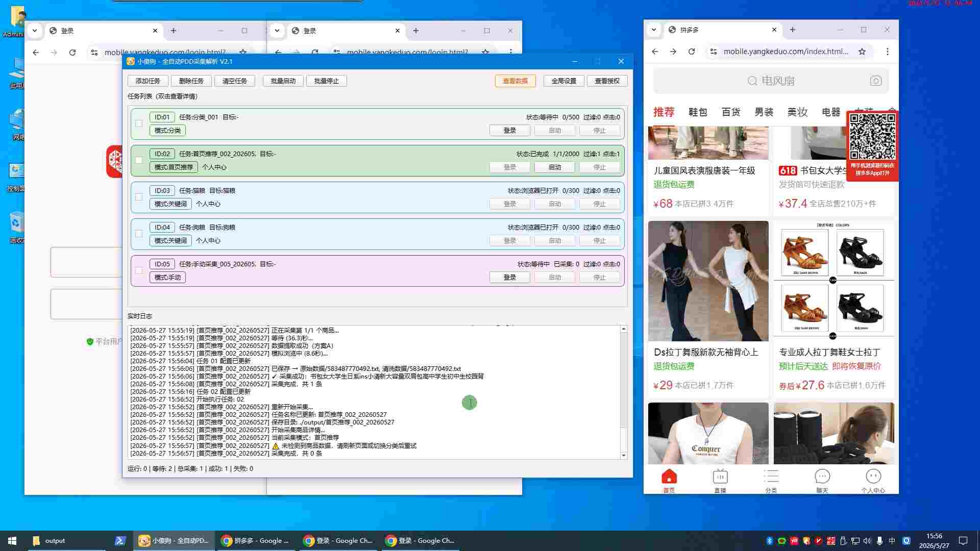Viewport: 980px width, 551px height.
Task: Switch to 推荐 tab in Pinduoduo
Action: (664, 112)
